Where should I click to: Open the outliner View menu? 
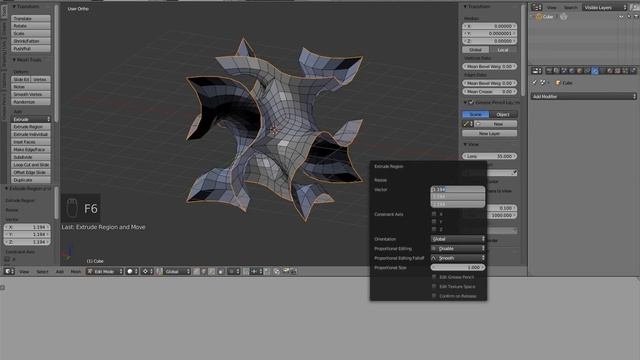point(551,7)
